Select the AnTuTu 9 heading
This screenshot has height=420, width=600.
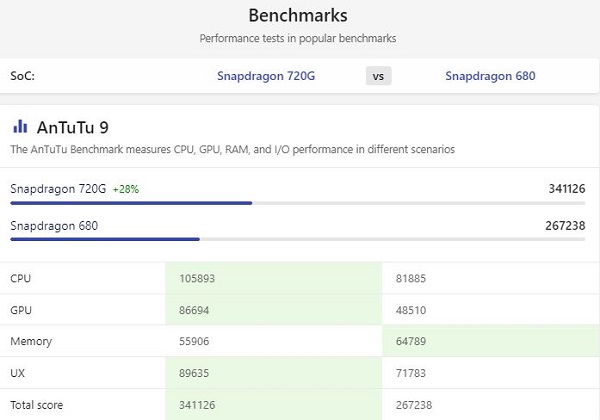point(73,127)
